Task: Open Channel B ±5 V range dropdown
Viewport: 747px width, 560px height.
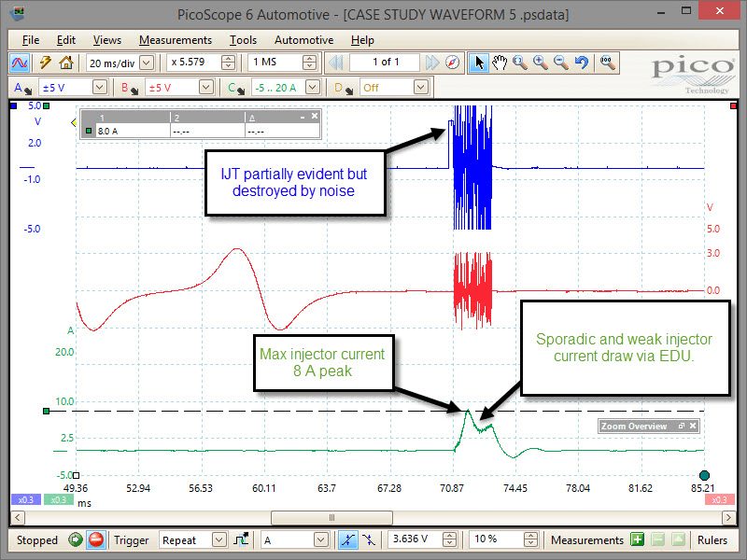Action: click(x=205, y=87)
